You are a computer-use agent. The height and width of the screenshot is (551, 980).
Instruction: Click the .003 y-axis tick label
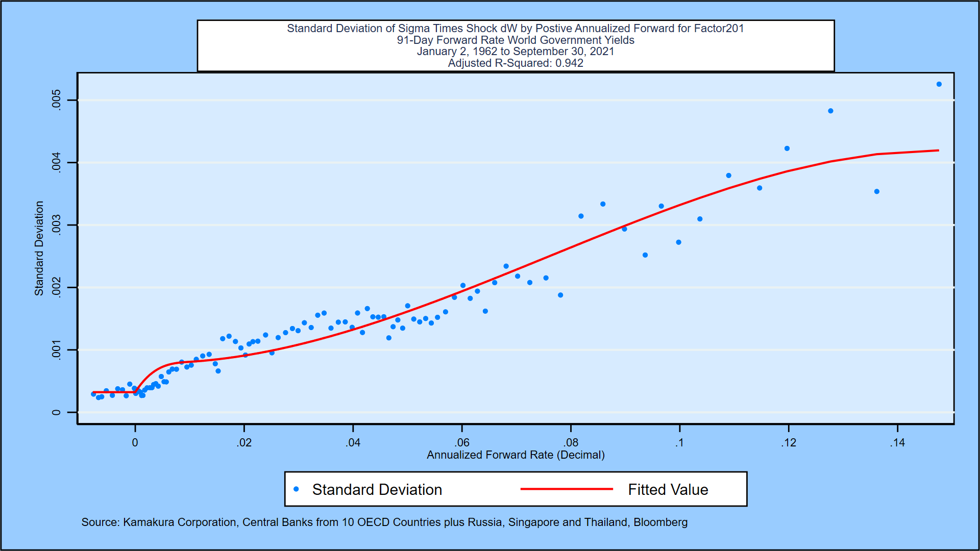(x=56, y=225)
